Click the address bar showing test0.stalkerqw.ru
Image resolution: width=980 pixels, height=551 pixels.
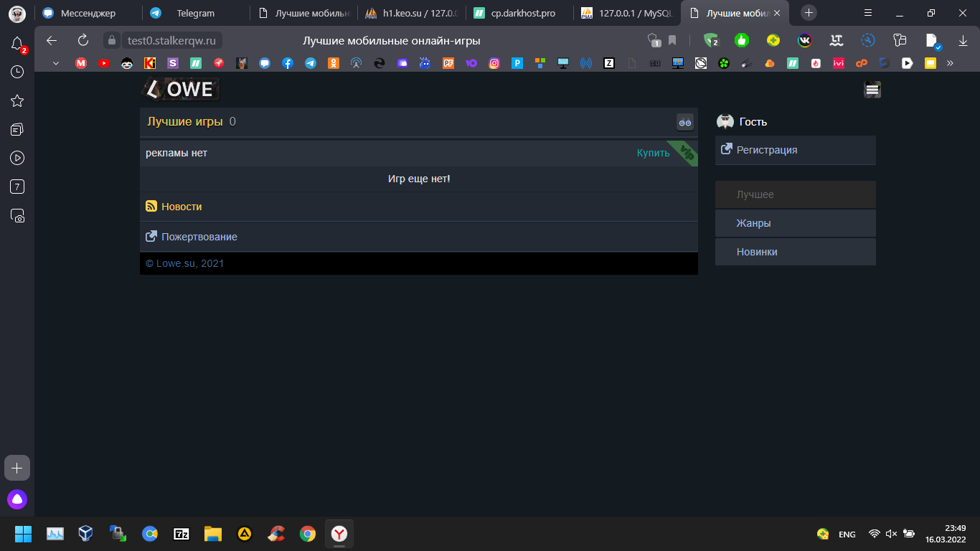(171, 40)
